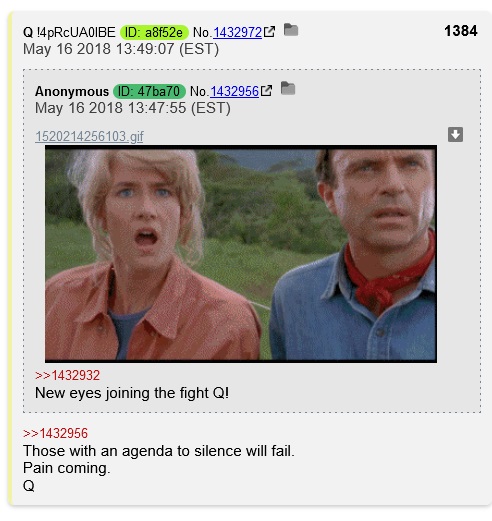The width and height of the screenshot is (492, 521).
Task: Open external link icon beside No.1432956
Action: click(x=266, y=91)
